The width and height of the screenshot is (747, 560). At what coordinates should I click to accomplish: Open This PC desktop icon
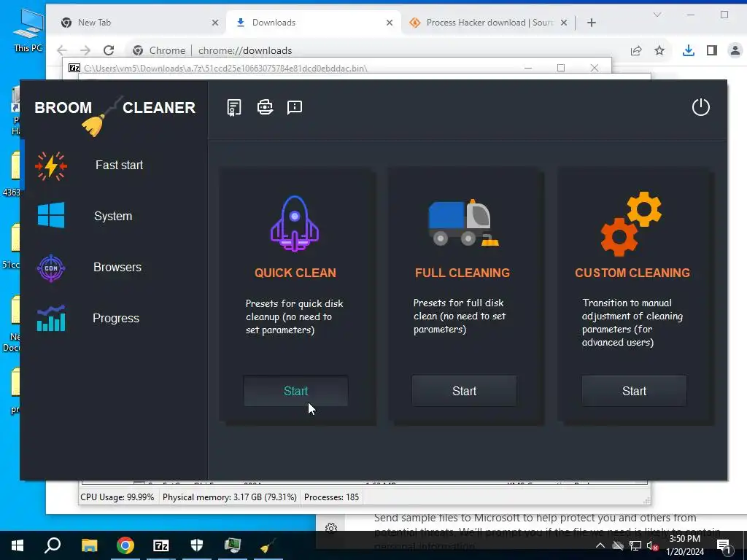pos(28,29)
